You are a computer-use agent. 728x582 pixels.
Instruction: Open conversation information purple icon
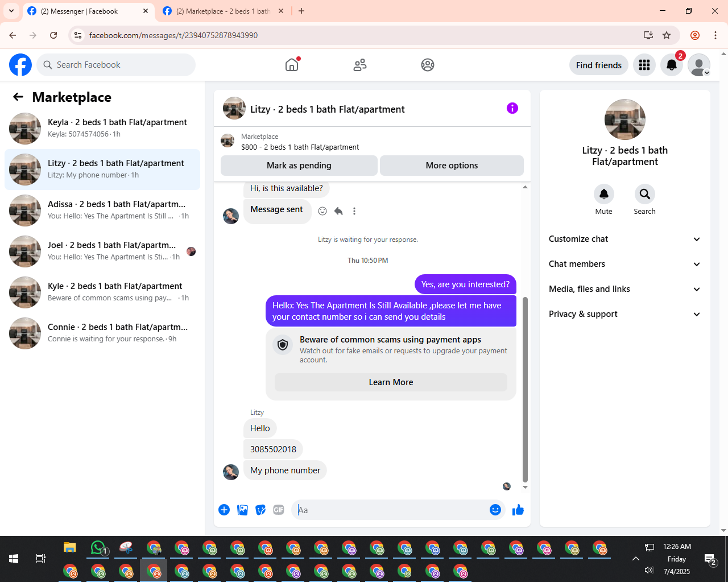pyautogui.click(x=512, y=108)
